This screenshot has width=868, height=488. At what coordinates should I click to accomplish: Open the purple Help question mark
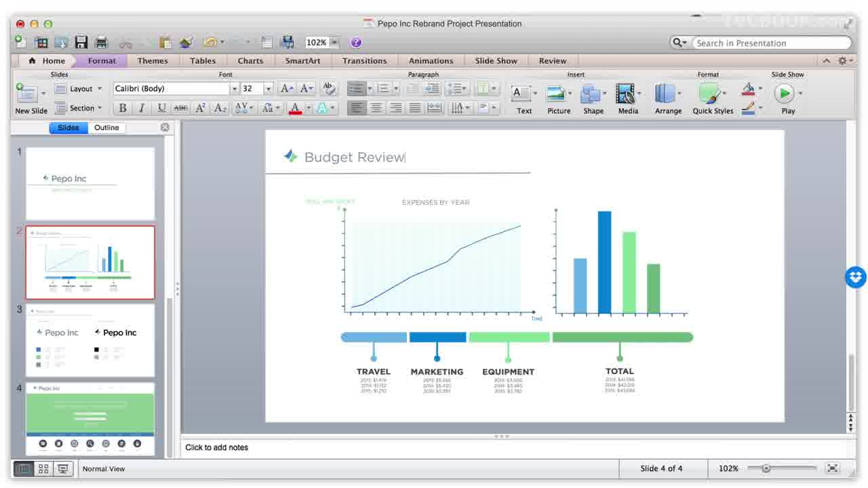tap(356, 42)
